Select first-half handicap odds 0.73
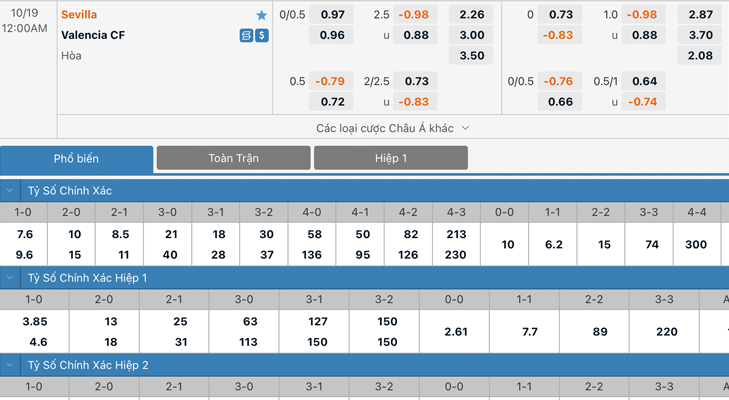The image size is (729, 400). click(560, 14)
